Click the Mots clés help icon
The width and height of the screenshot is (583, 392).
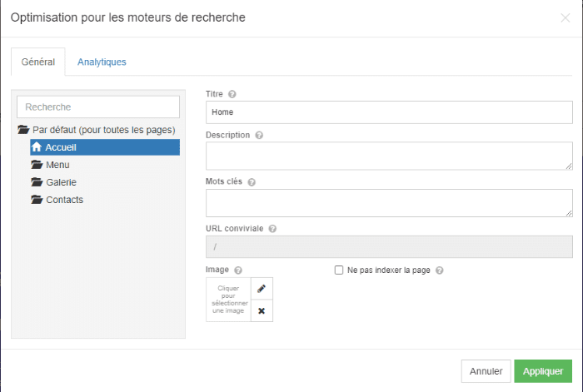252,182
